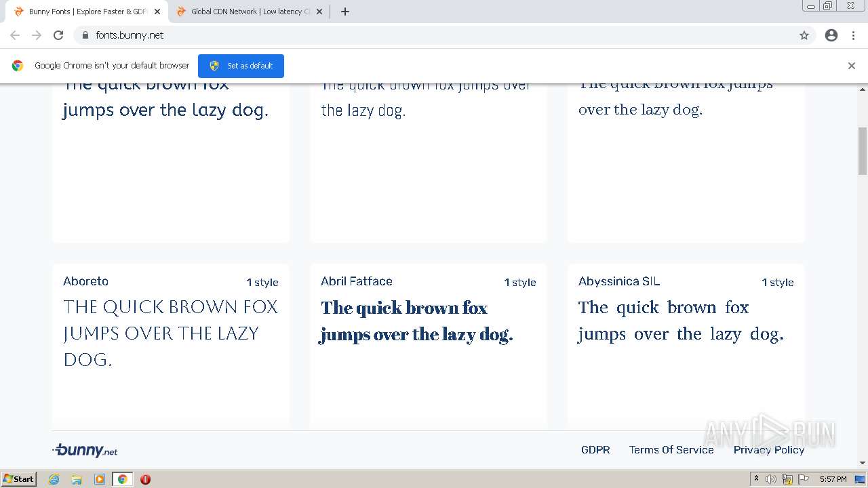Launch the media player taskbar icon

pos(100,479)
